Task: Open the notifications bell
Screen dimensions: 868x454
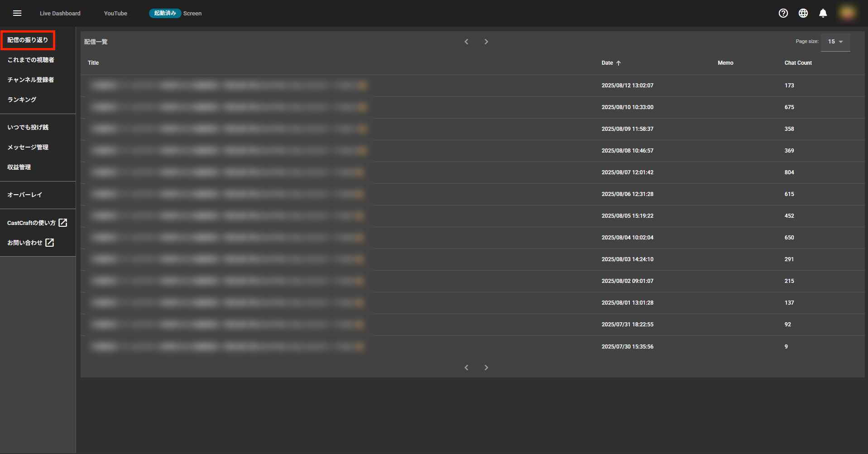Action: 823,13
